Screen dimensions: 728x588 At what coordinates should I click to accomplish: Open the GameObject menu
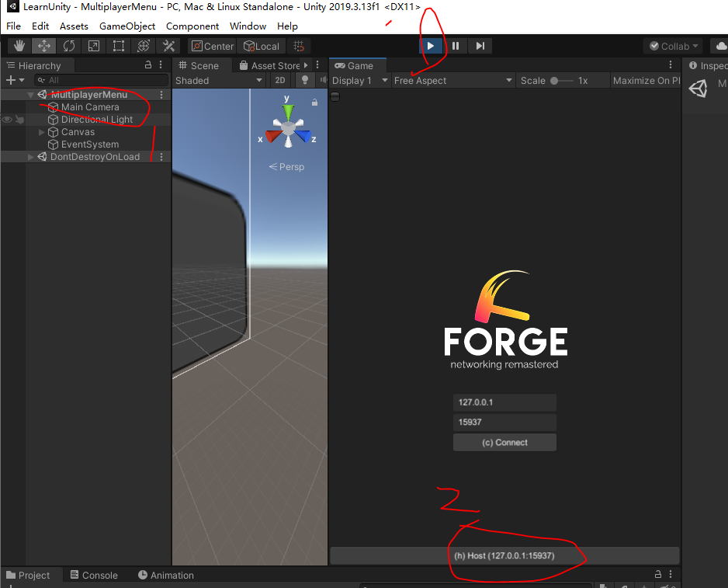coord(127,26)
